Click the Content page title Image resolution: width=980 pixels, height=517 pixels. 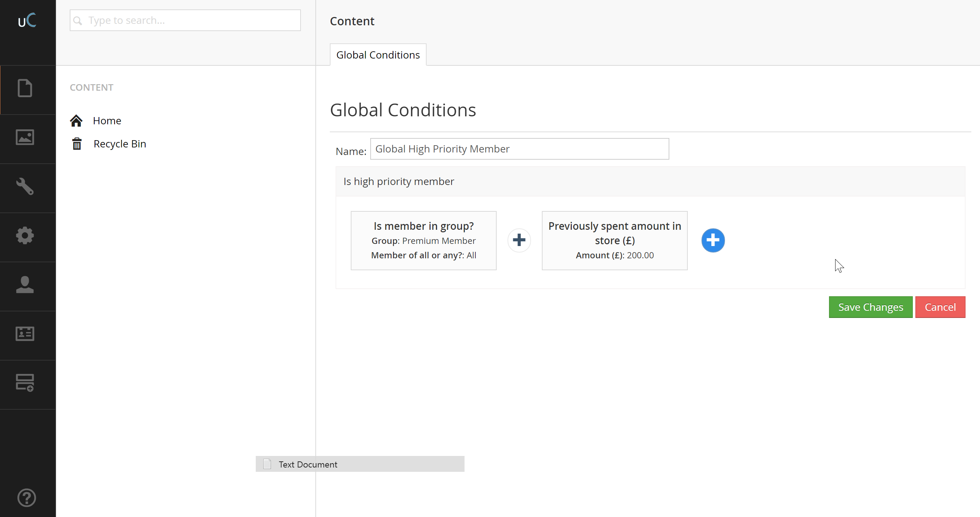click(x=352, y=21)
